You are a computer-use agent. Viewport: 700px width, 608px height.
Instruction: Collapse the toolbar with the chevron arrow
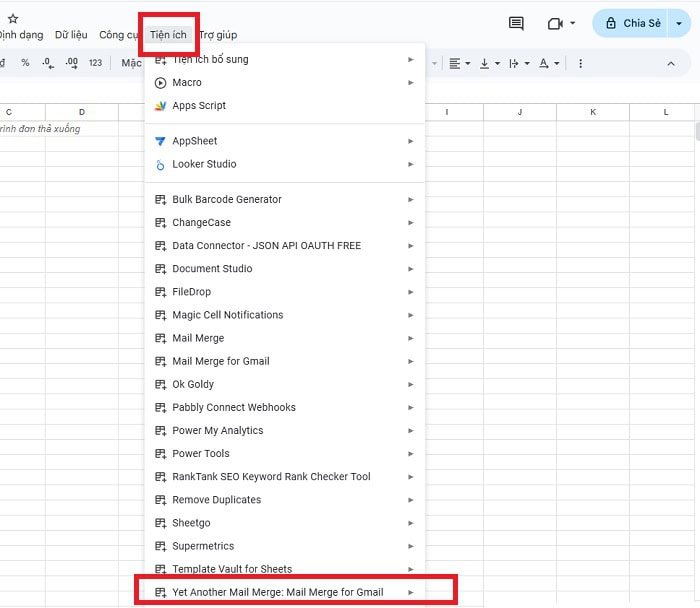pos(671,63)
